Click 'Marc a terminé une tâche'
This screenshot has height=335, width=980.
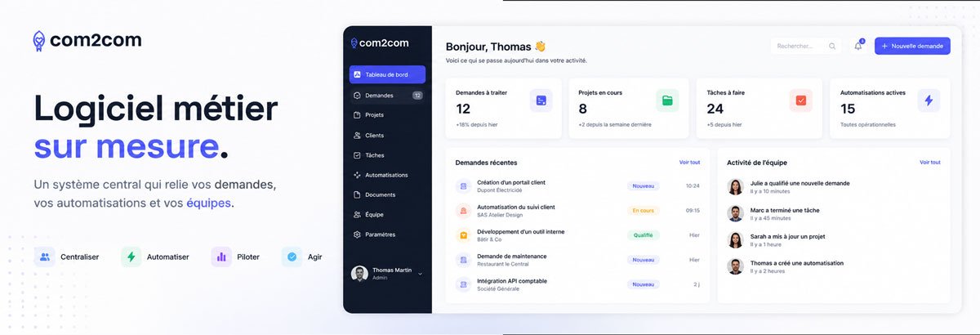coord(785,210)
